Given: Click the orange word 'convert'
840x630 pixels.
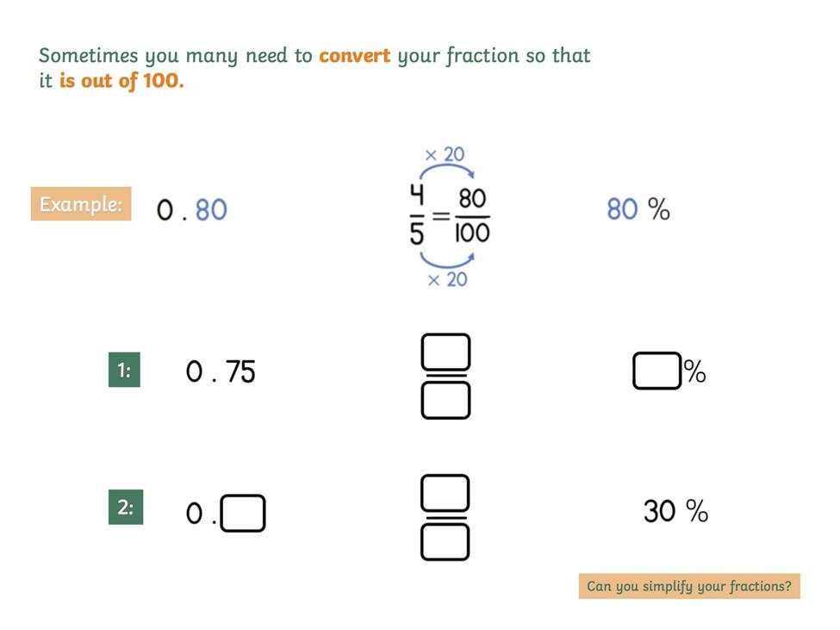Looking at the screenshot, I should pyautogui.click(x=355, y=56).
